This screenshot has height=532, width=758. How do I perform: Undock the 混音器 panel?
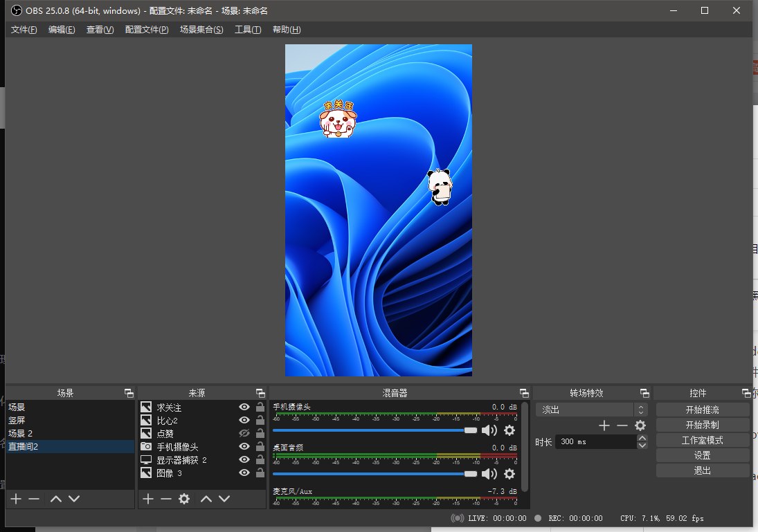pos(524,393)
